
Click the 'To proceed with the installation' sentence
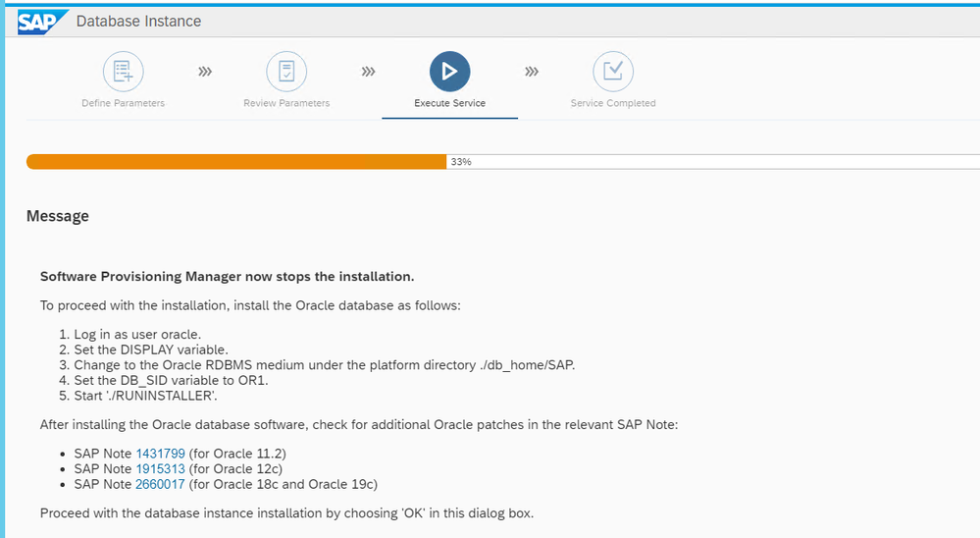pos(250,306)
